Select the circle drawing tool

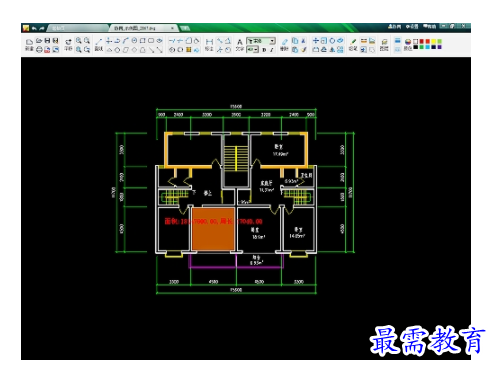tap(134, 41)
